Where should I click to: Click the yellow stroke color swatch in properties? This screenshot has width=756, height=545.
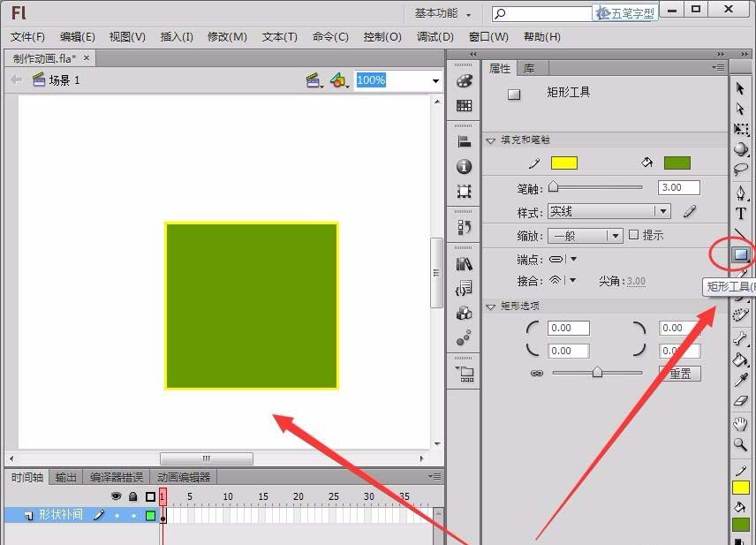click(x=564, y=163)
